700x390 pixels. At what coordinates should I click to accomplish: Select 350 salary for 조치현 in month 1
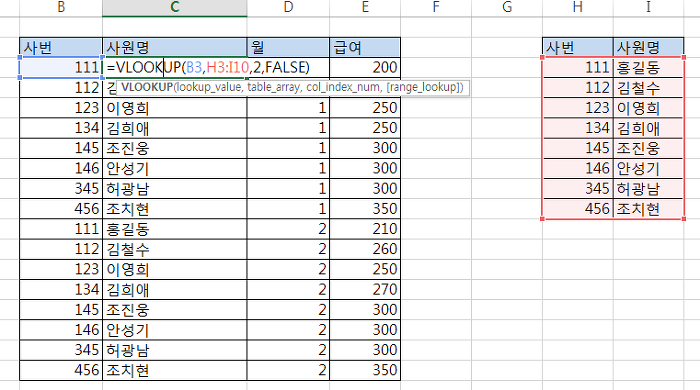[365, 209]
